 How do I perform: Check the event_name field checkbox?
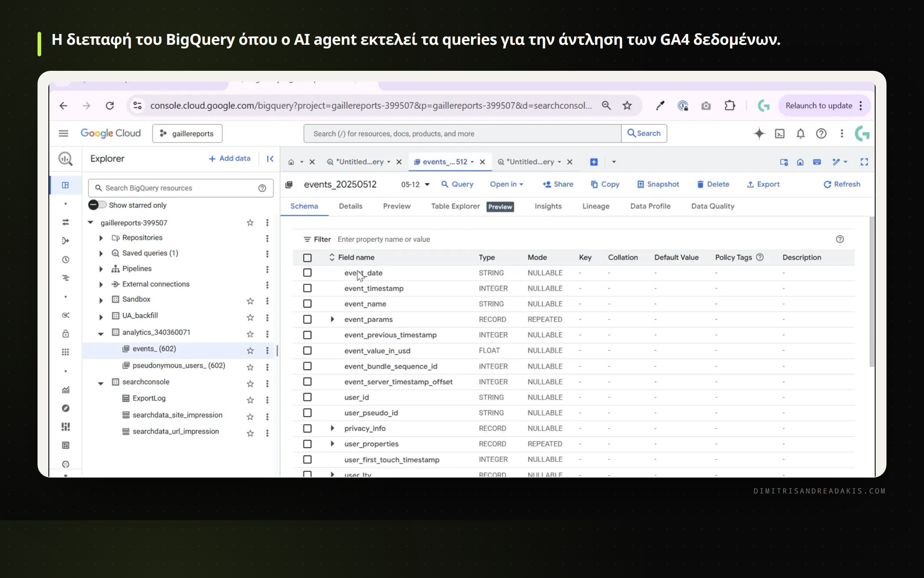(x=308, y=303)
